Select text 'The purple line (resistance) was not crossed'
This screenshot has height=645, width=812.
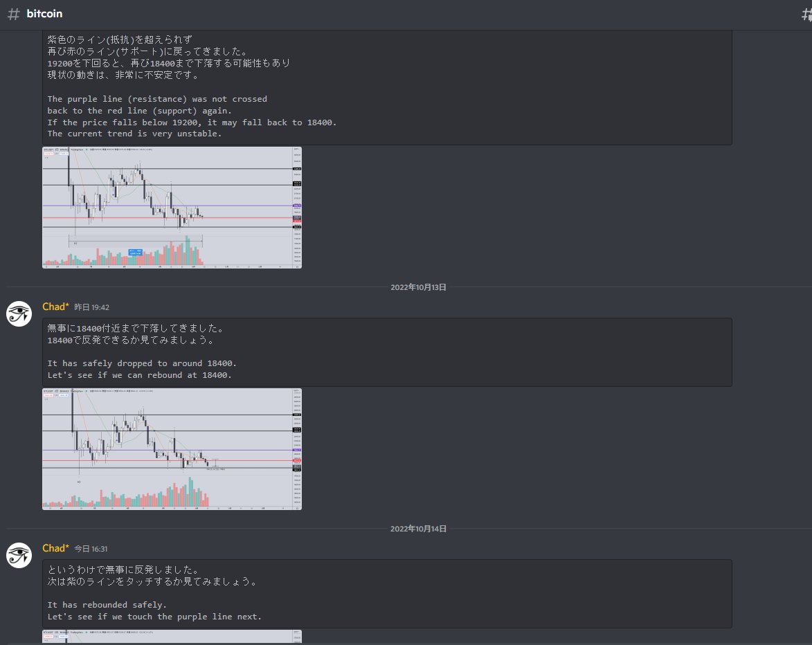[157, 99]
